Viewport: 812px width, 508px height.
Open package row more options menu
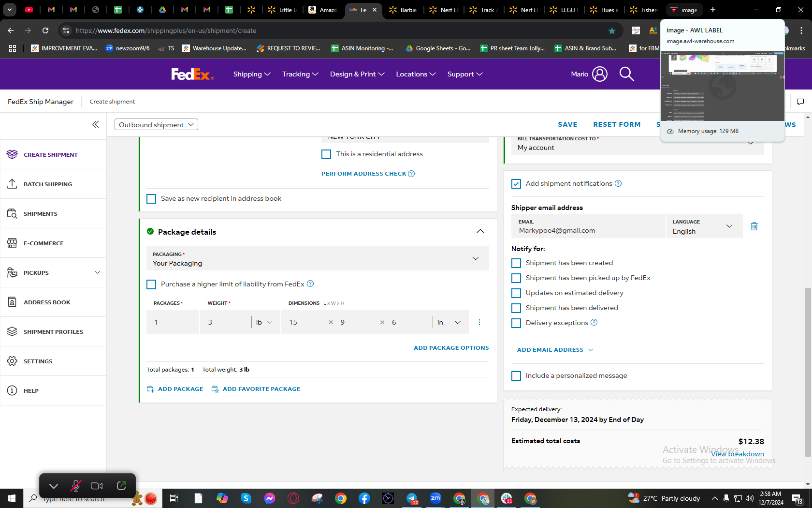479,322
